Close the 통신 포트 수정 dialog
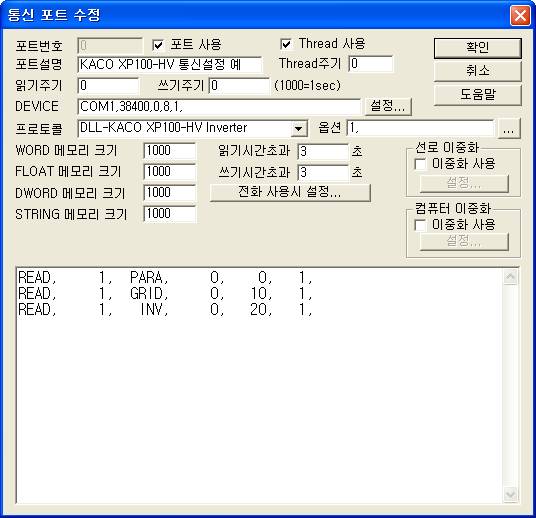 tap(520, 15)
